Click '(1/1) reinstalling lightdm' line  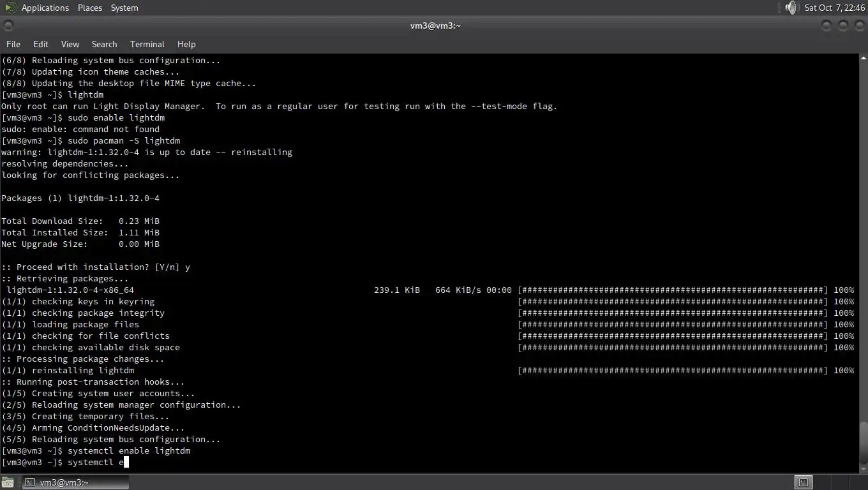click(x=68, y=370)
